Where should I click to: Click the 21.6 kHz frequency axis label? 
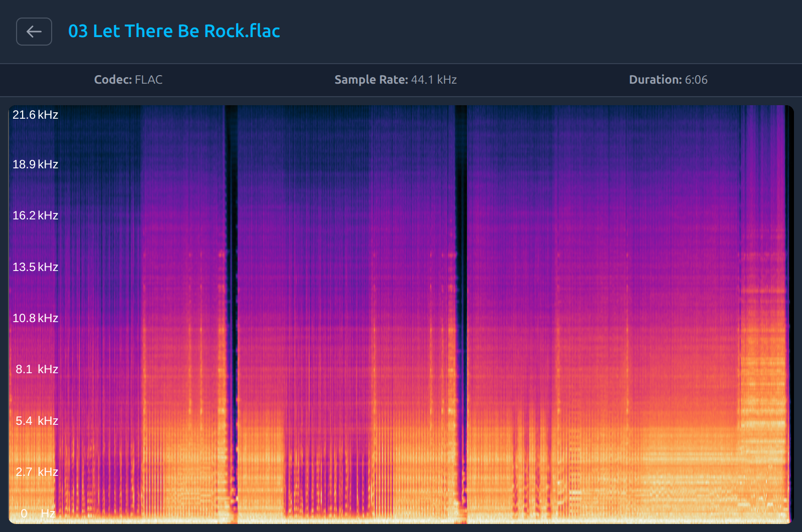[x=36, y=115]
